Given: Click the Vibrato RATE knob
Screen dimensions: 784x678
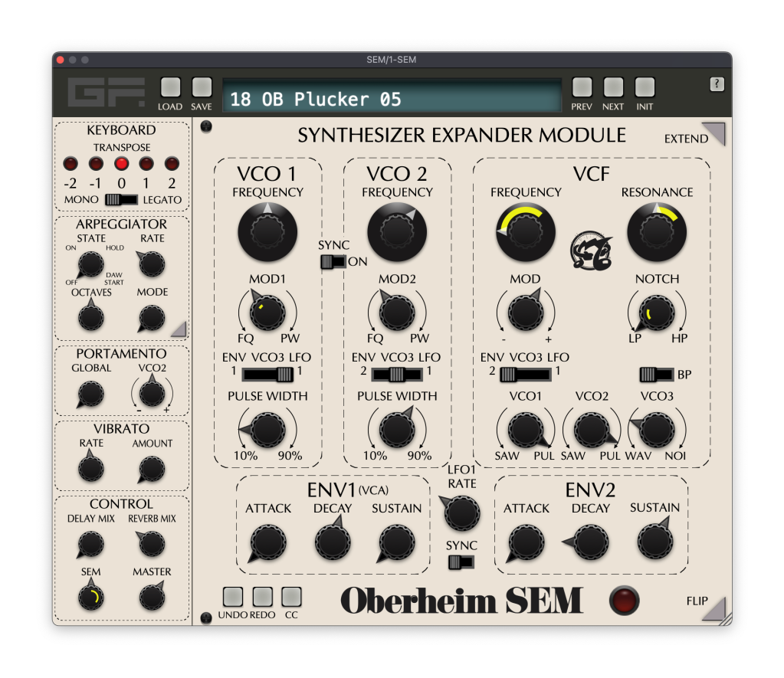Looking at the screenshot, I should tap(91, 469).
